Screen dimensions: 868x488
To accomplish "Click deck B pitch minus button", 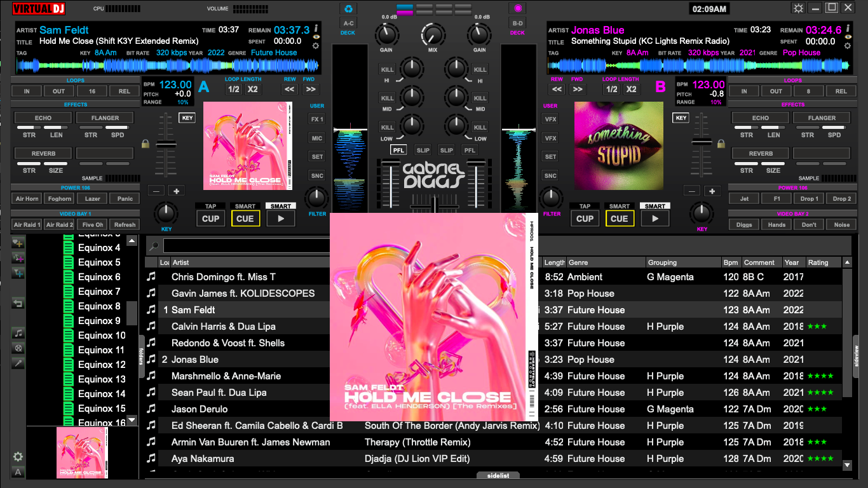I will click(691, 191).
